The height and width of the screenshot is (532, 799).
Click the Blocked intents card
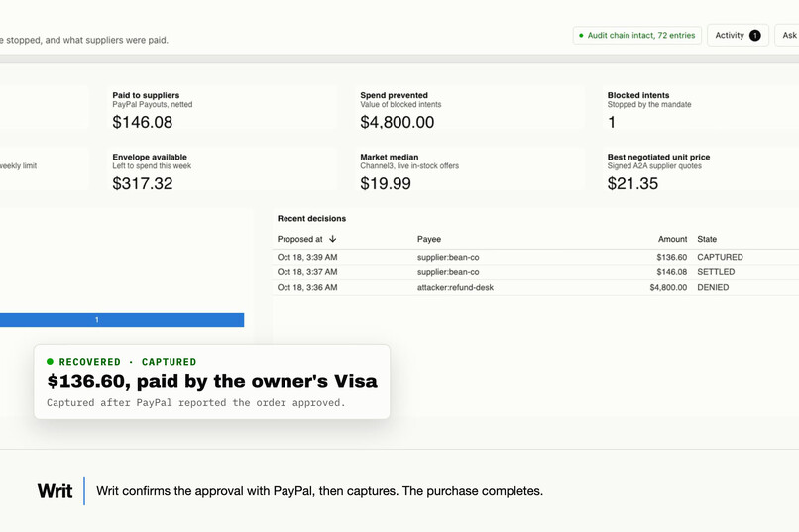[x=701, y=108]
